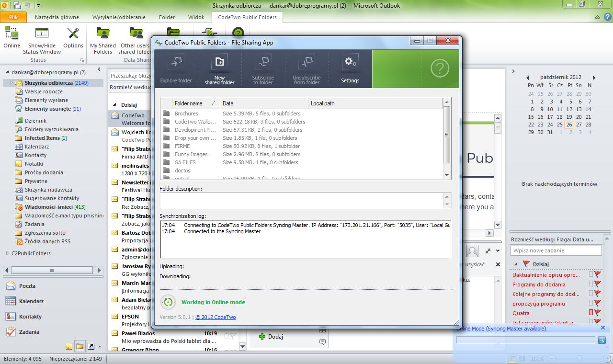613x364 pixels.
Task: Click the Explore folder toolbar button
Action: (x=176, y=69)
